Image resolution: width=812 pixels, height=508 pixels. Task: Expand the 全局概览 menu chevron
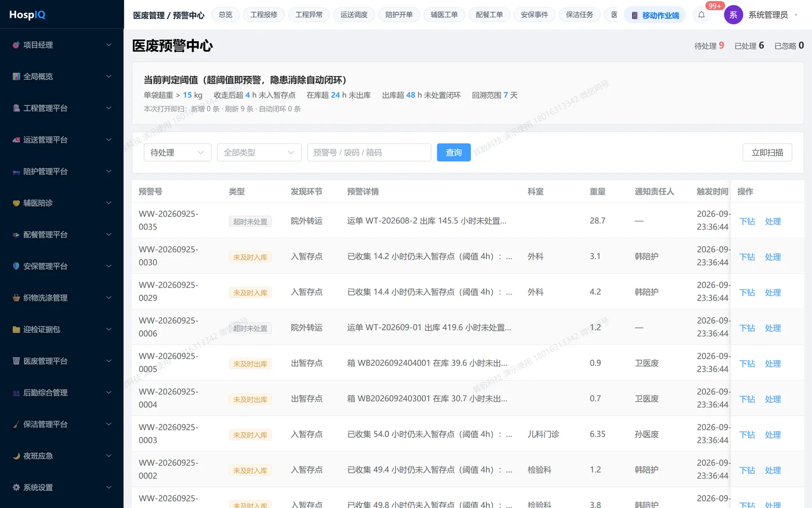(x=109, y=76)
